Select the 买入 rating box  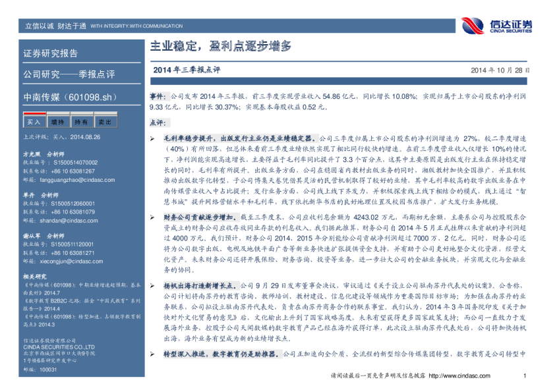33,122
